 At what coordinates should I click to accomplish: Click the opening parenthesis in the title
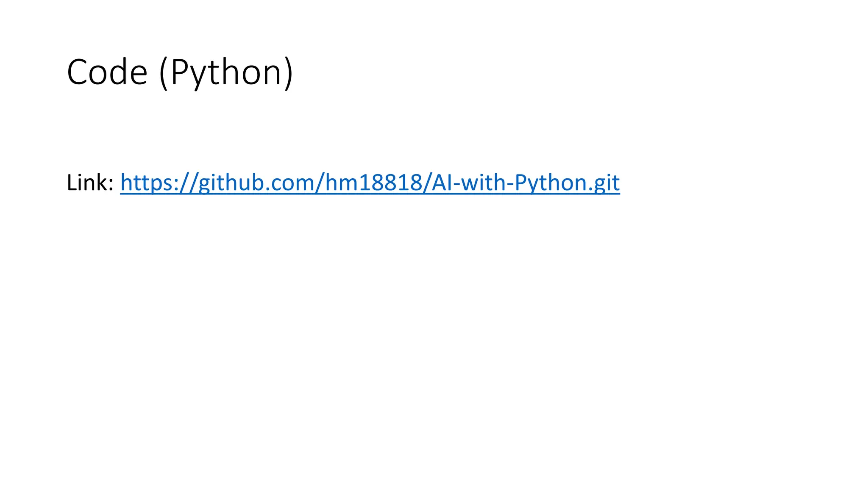pos(163,73)
